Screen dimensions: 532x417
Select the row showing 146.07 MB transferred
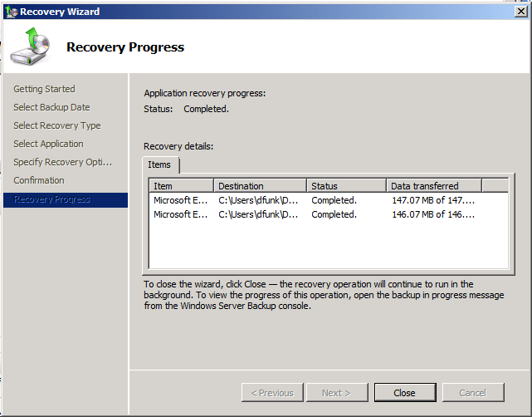tap(328, 214)
